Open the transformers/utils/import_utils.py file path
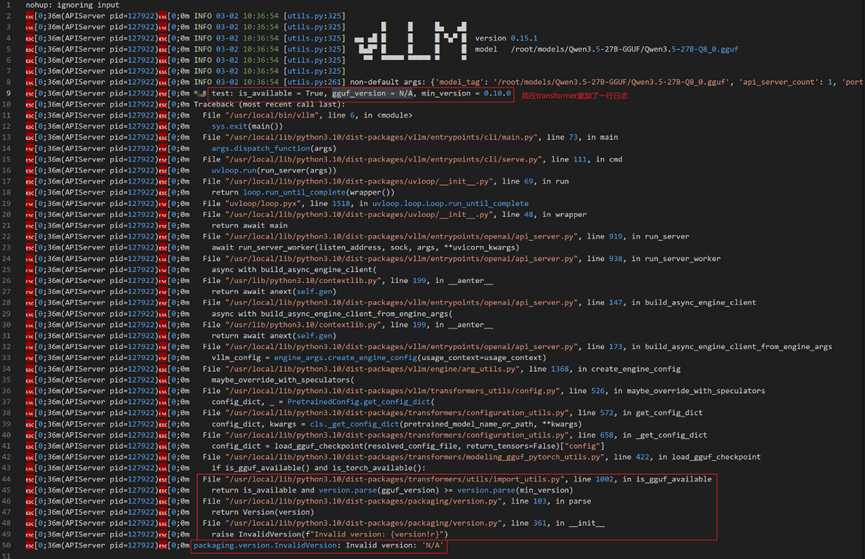This screenshot has width=865, height=559. pos(395,479)
